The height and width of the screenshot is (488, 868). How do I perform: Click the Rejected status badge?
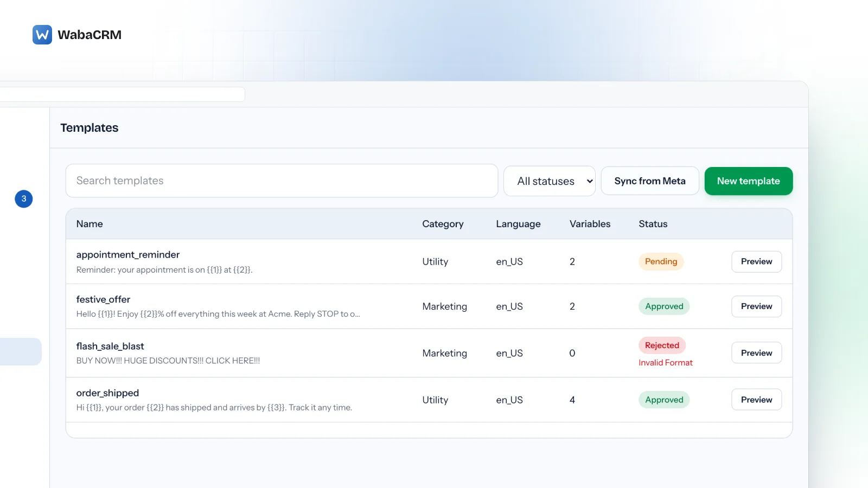662,345
